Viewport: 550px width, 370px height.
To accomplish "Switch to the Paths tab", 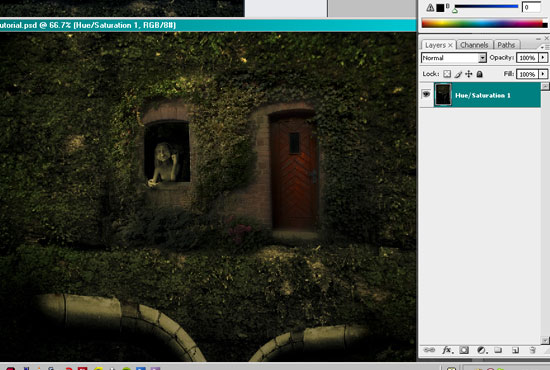I will point(506,45).
